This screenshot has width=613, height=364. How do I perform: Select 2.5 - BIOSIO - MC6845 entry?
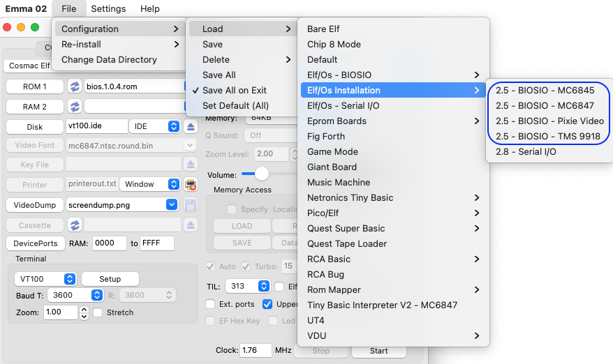click(x=549, y=90)
